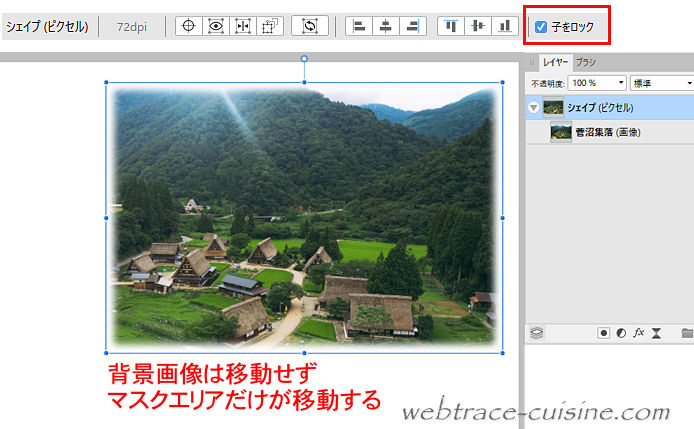
Task: Switch to the ブラシ tab
Action: click(586, 62)
